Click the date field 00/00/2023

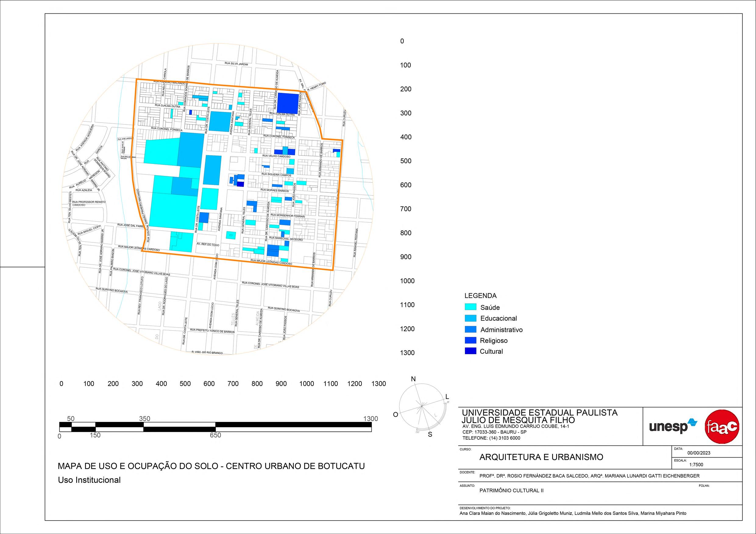click(x=699, y=453)
